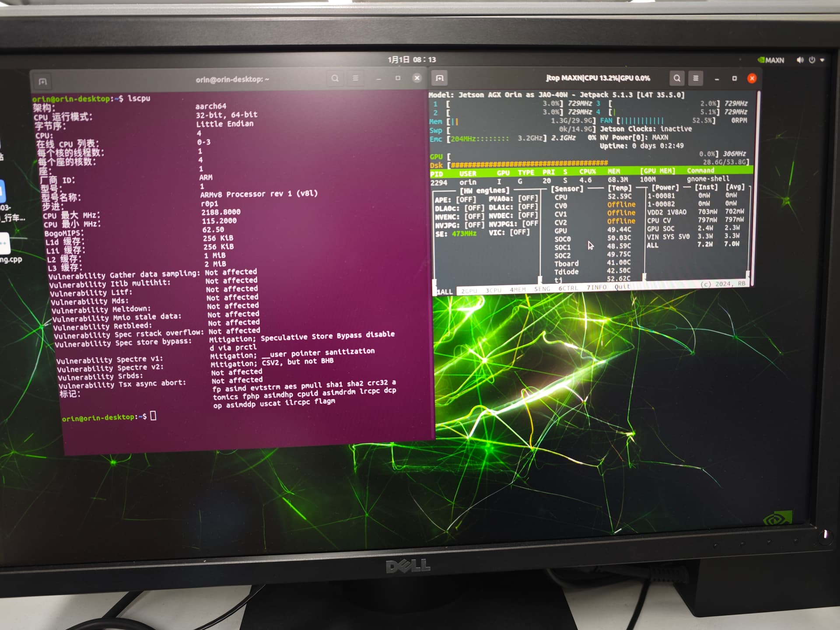Click the search icon in the jtop window
Viewport: 840px width, 630px height.
click(677, 78)
